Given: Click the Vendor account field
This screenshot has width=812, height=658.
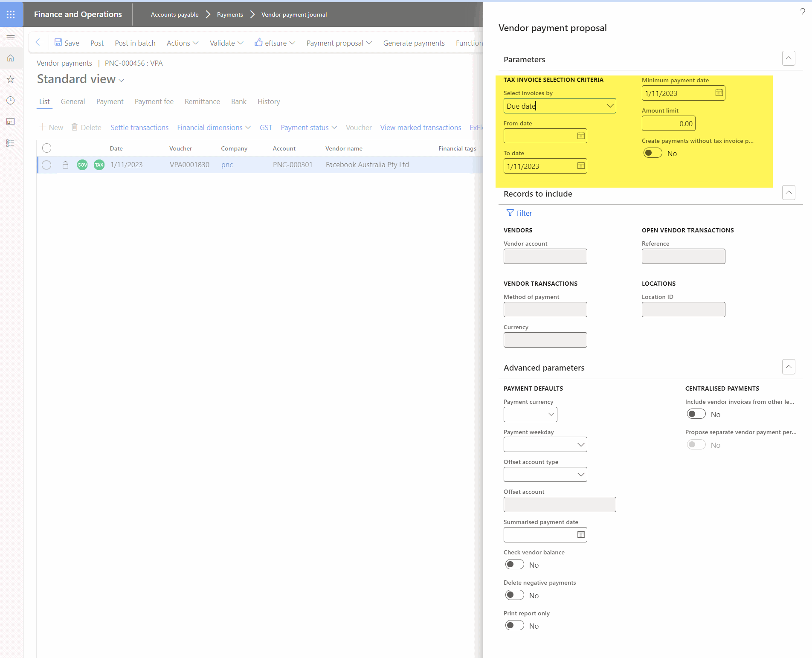Looking at the screenshot, I should tap(545, 256).
